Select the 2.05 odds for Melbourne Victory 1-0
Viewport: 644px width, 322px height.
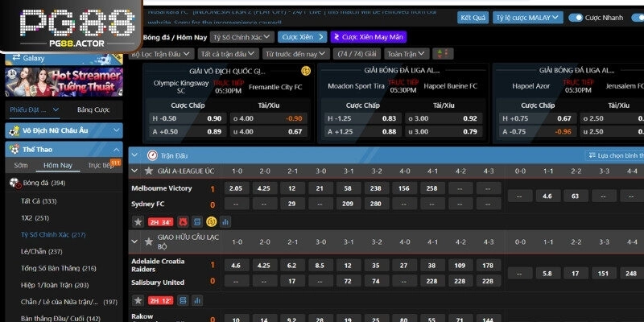point(236,188)
